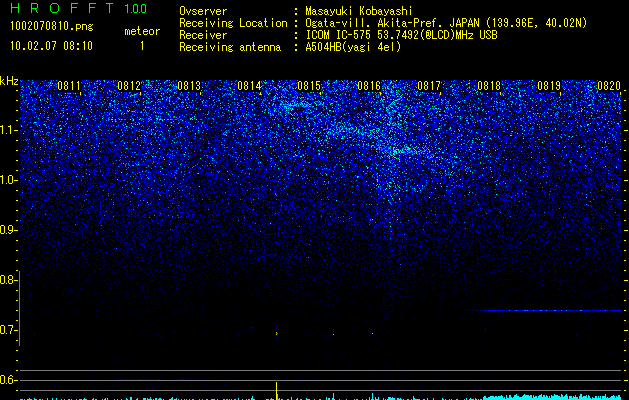Viewport: 629px width, 400px height.
Task: Click the 0813 time marker
Action: coord(189,85)
